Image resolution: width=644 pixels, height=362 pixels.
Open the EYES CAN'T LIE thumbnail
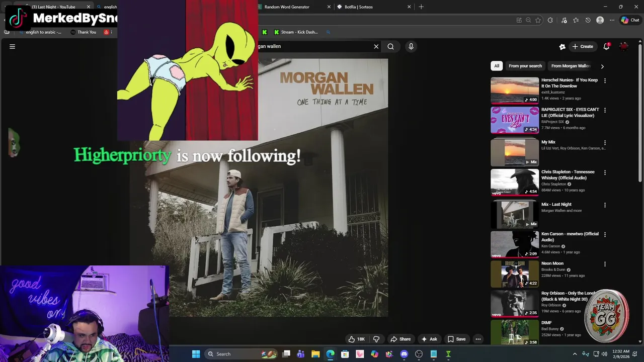pos(515,120)
